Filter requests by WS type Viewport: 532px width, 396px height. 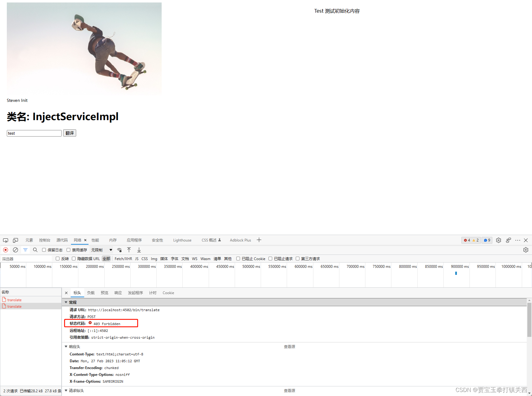194,259
